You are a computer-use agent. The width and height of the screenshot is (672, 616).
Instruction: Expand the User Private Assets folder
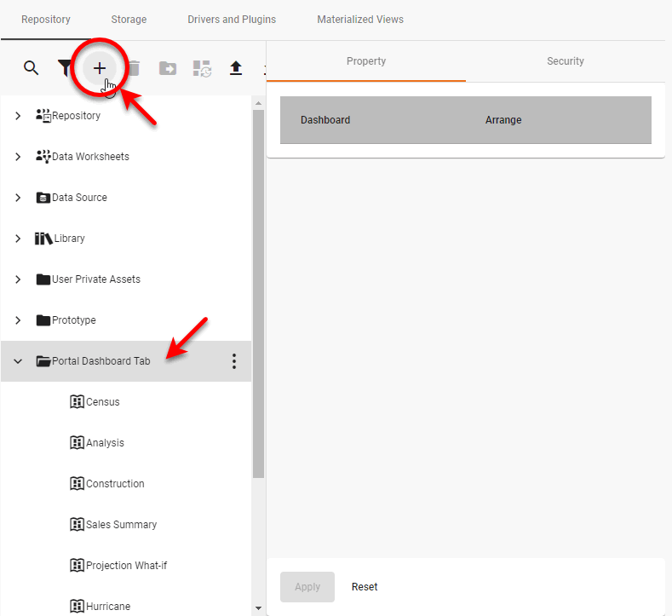point(18,279)
